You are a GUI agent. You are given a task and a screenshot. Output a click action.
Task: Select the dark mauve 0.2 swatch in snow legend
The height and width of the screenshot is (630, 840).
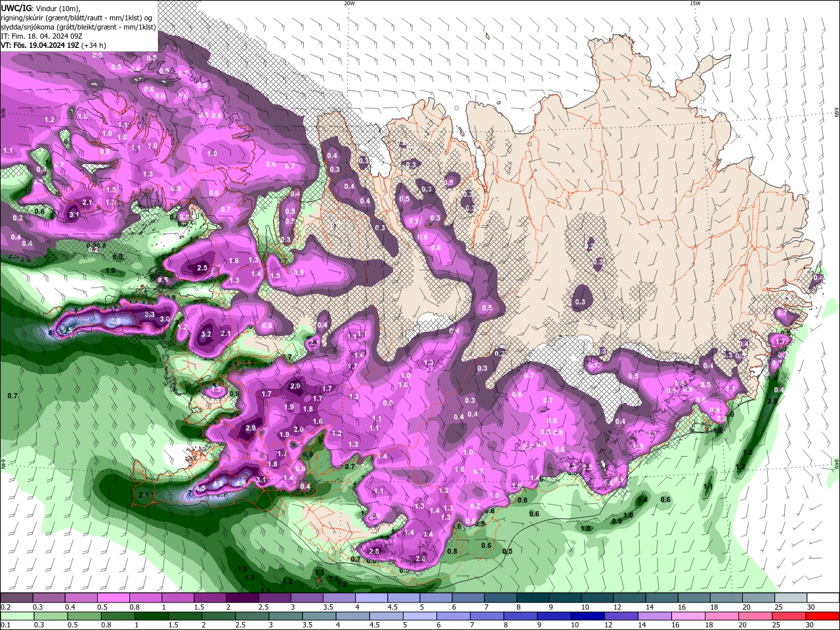coord(16,598)
